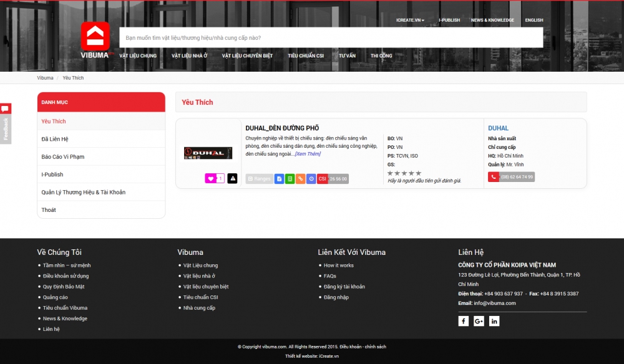
Task: Open VẬT LIỆU CHUYÊN BIỆT menu
Action: (x=248, y=56)
